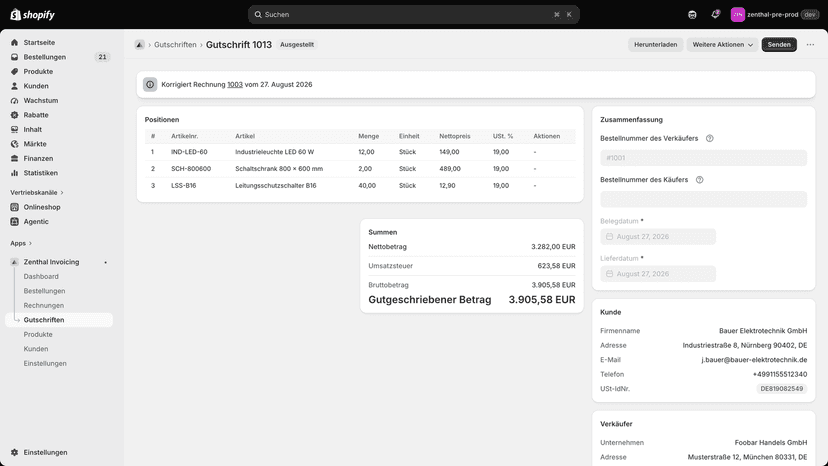This screenshot has height=466, width=828.
Task: Click the Shopify logo
Action: tap(33, 15)
